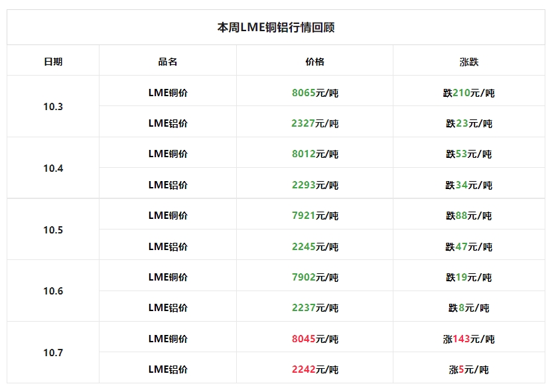Click the 涨5元/吨 change cell
This screenshot has height=392, width=552.
(x=468, y=369)
